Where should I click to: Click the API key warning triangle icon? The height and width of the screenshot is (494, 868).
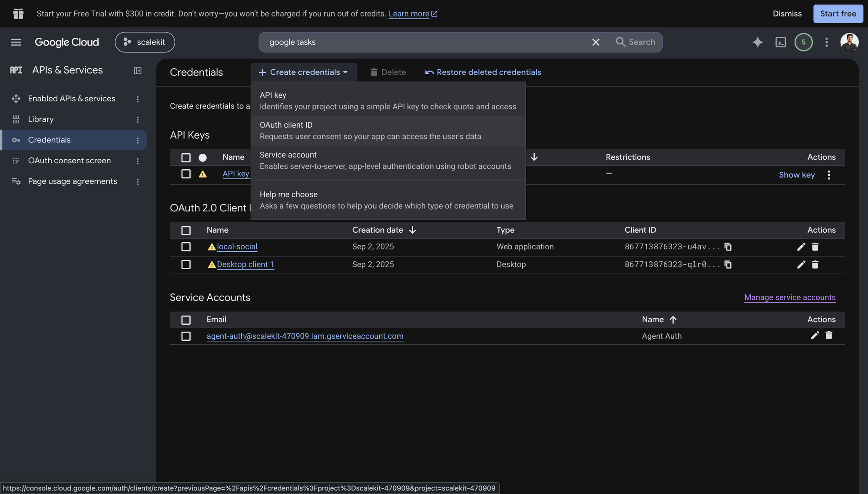(202, 174)
